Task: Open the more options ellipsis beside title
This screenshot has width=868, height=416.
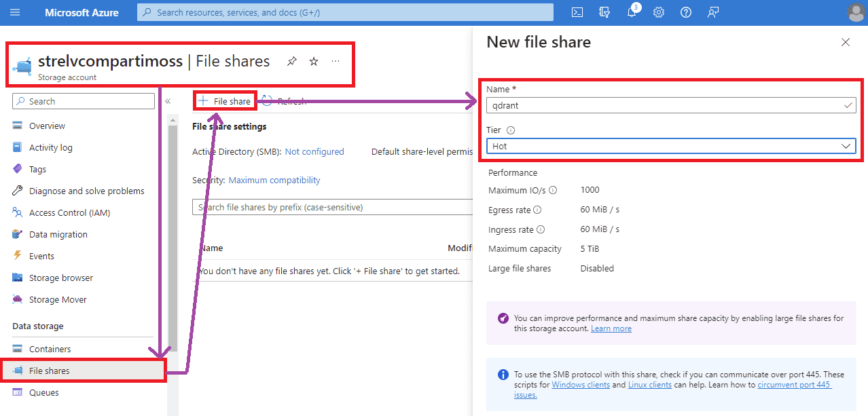Action: [x=336, y=61]
